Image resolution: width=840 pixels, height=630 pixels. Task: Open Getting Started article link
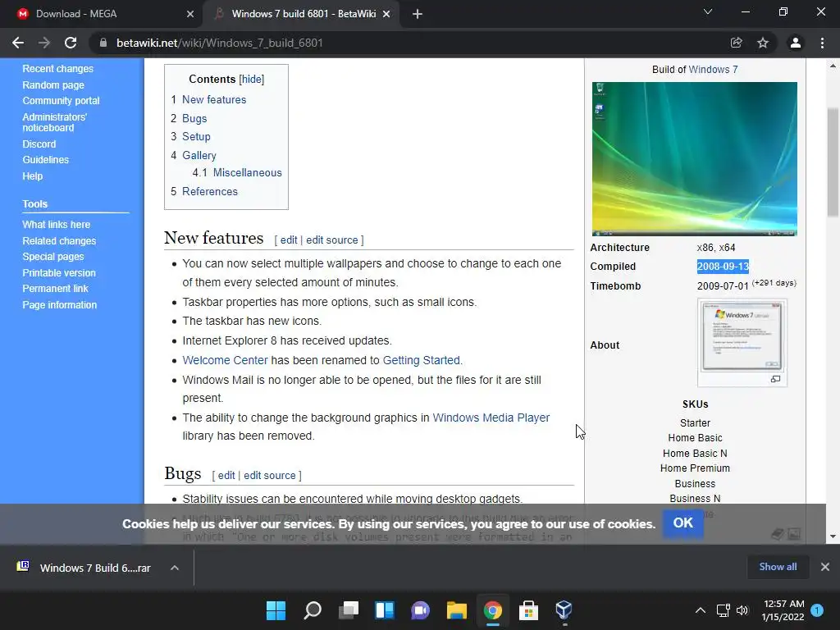[x=421, y=360]
